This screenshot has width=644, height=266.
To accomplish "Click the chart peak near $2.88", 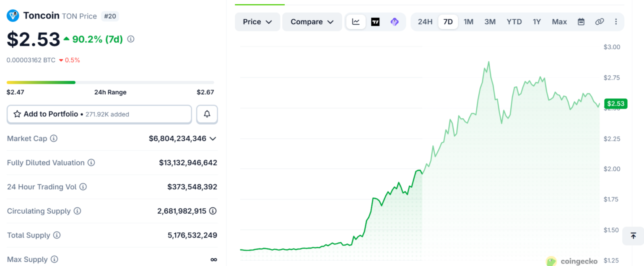I will [x=488, y=62].
